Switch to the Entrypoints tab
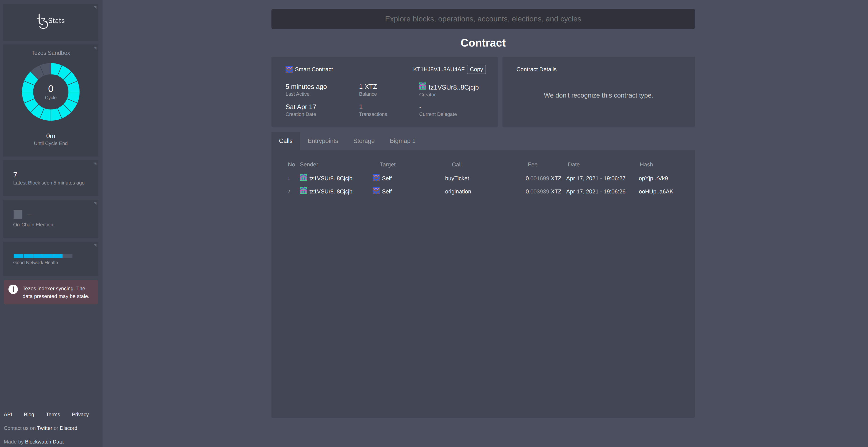The image size is (868, 447). point(323,141)
